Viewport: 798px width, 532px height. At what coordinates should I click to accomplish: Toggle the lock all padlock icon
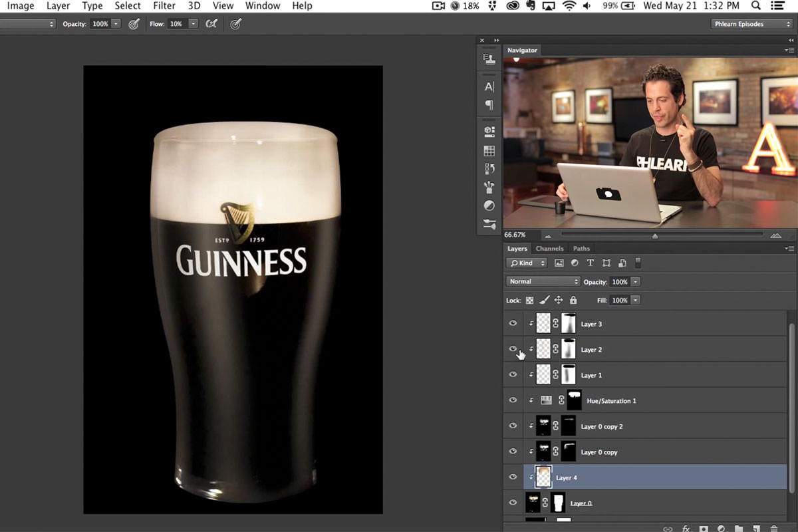573,301
